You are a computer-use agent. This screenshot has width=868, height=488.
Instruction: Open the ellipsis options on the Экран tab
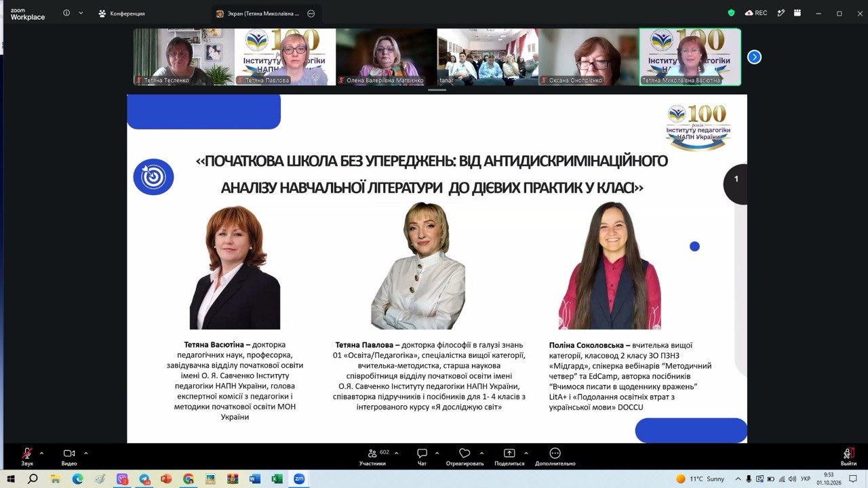coord(311,14)
